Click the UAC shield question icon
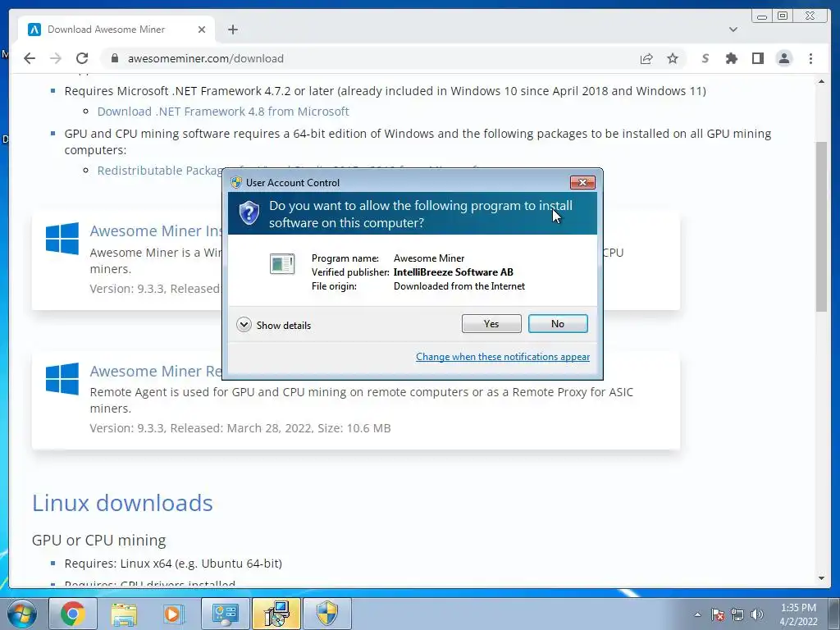 tap(249, 213)
